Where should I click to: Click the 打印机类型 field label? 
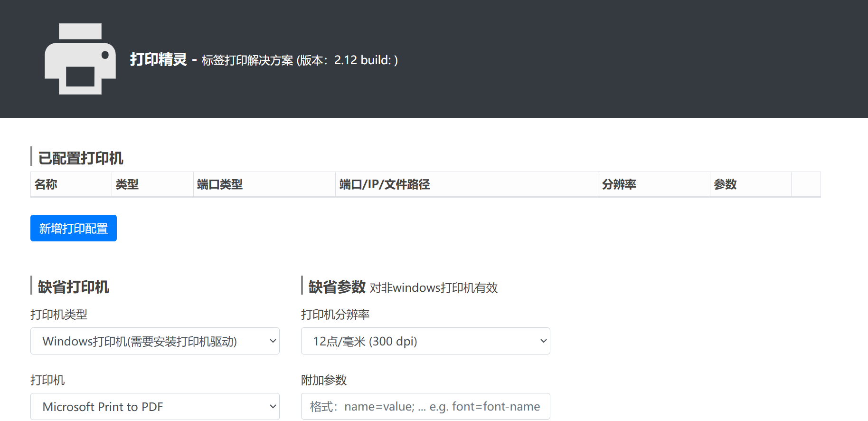(x=59, y=315)
